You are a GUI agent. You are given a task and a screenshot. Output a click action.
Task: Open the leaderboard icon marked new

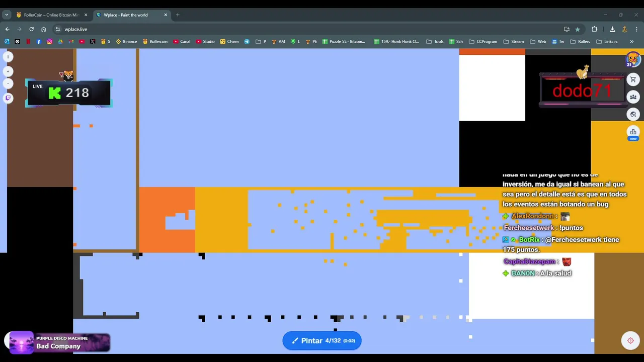point(633,133)
